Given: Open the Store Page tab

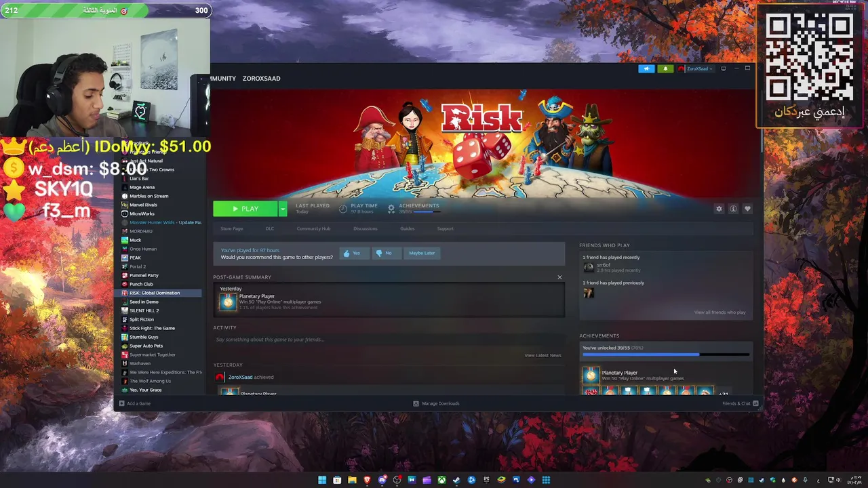Looking at the screenshot, I should (231, 228).
